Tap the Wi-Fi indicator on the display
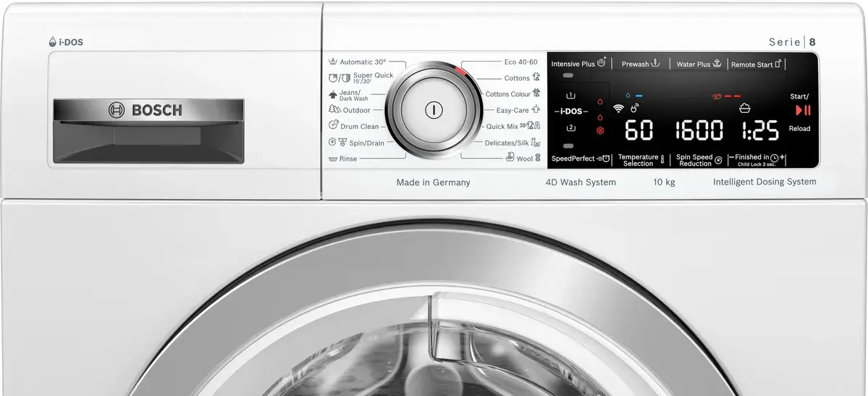Image resolution: width=868 pixels, height=396 pixels. [618, 109]
